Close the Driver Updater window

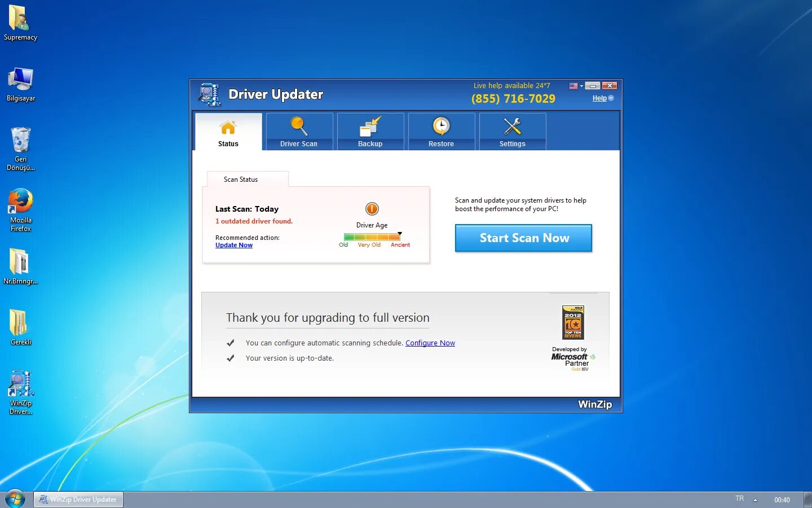[x=610, y=86]
